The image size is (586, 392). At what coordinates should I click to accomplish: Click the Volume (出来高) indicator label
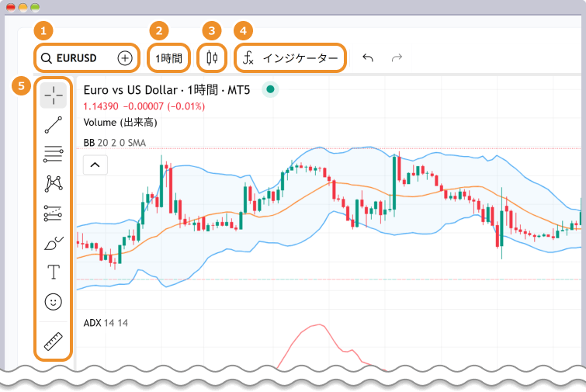(120, 123)
